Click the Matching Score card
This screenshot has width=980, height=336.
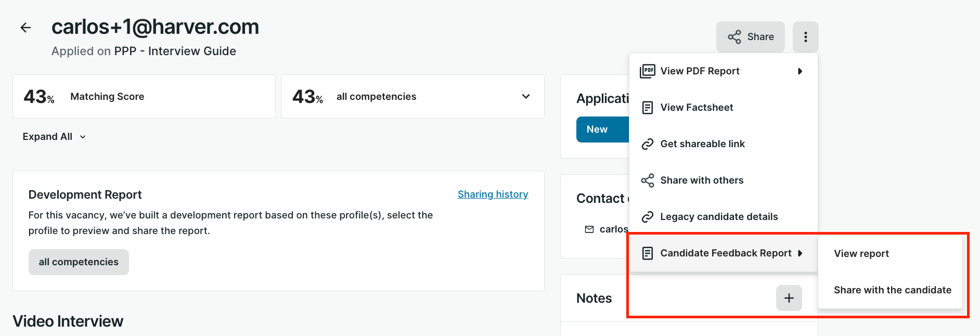coord(144,97)
